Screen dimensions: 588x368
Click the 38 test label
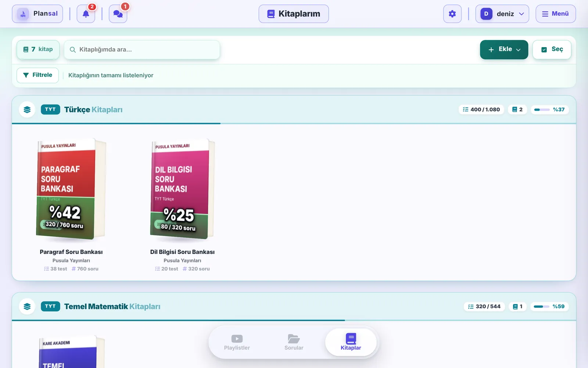(x=55, y=269)
